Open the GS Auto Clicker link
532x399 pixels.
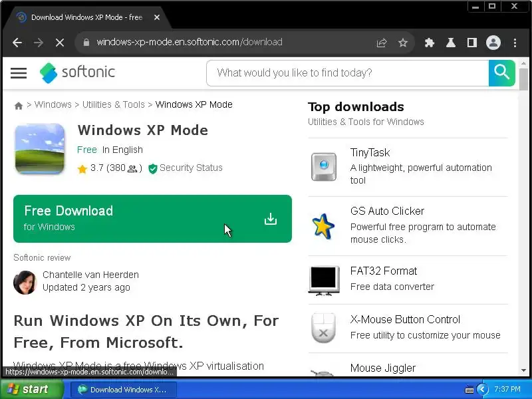point(387,211)
